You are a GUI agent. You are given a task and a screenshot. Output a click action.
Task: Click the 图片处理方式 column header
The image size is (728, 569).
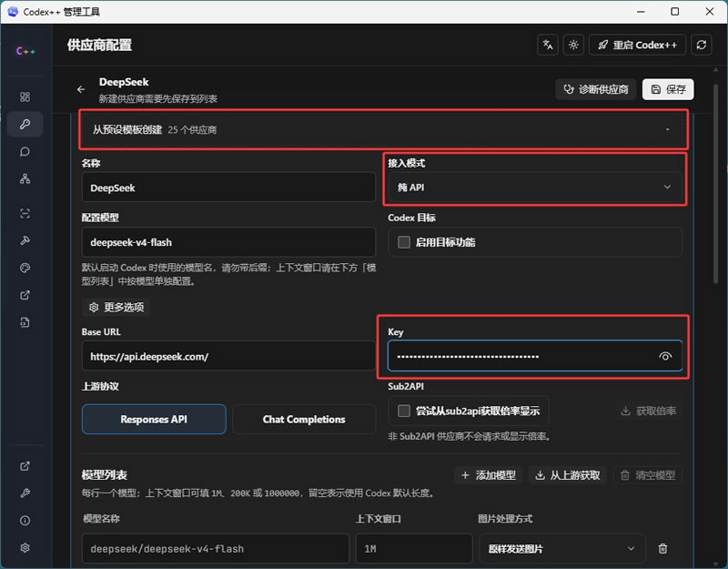click(x=505, y=518)
